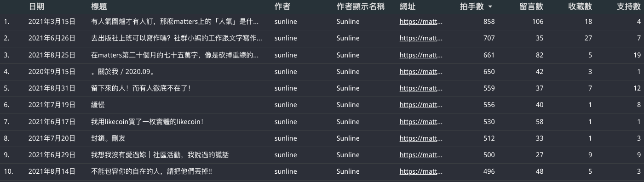Viewport: 644px width, 182px height.
Task: Click the 日期 column header
Action: pyautogui.click(x=37, y=7)
